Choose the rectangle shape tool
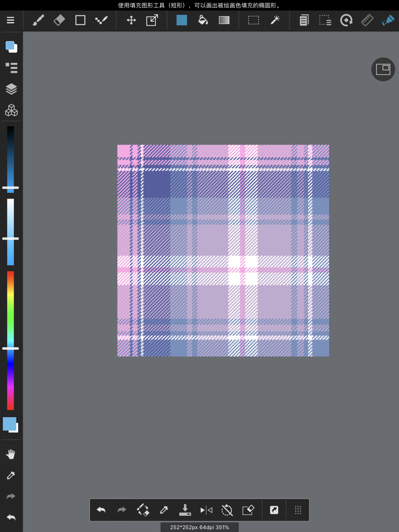Viewport: 399px width, 532px height. (x=80, y=20)
